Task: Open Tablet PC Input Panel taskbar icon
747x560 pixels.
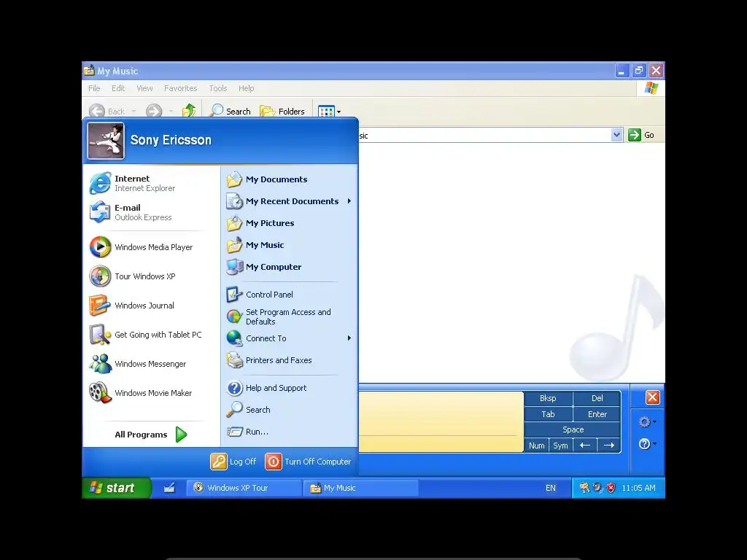Action: 169,488
